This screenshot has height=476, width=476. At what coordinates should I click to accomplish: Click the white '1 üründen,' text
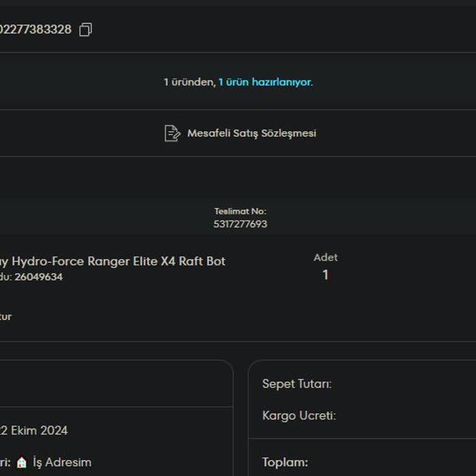click(189, 82)
